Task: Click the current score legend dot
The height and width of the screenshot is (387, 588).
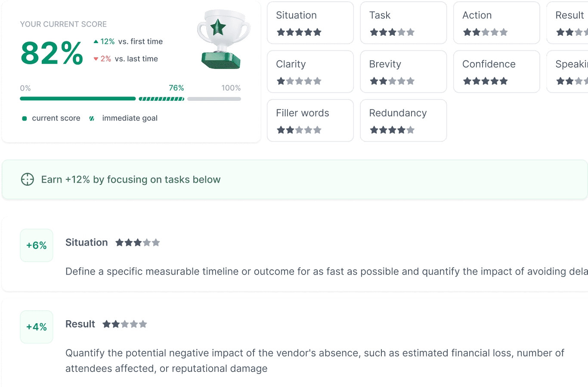Action: [x=25, y=118]
